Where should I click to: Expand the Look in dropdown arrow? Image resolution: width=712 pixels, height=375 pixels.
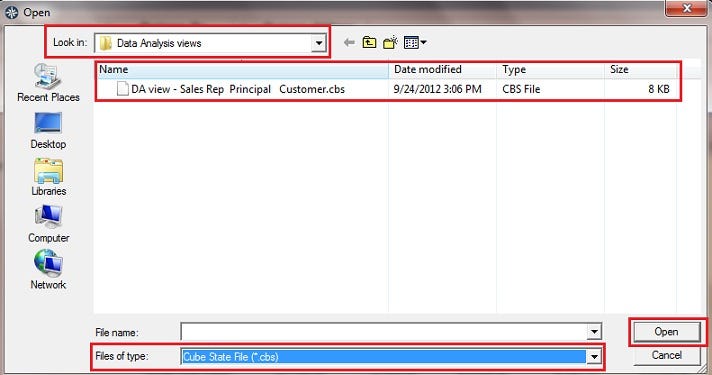[x=319, y=43]
